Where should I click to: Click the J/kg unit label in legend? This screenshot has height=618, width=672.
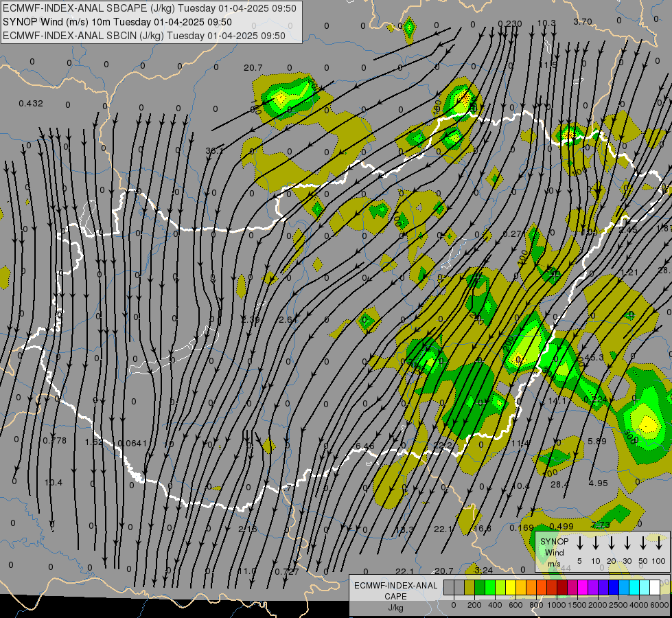(x=395, y=608)
